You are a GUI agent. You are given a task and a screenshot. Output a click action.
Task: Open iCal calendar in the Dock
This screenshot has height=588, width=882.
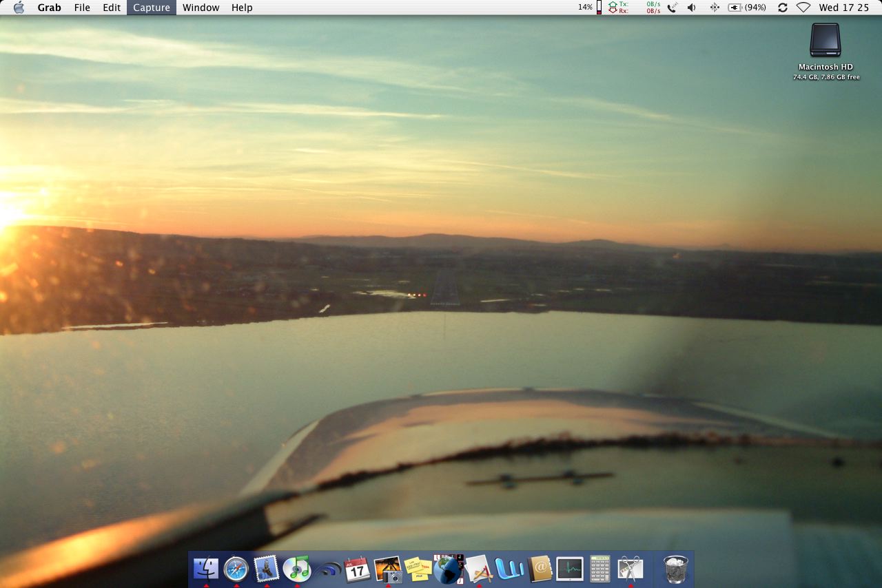(x=357, y=569)
